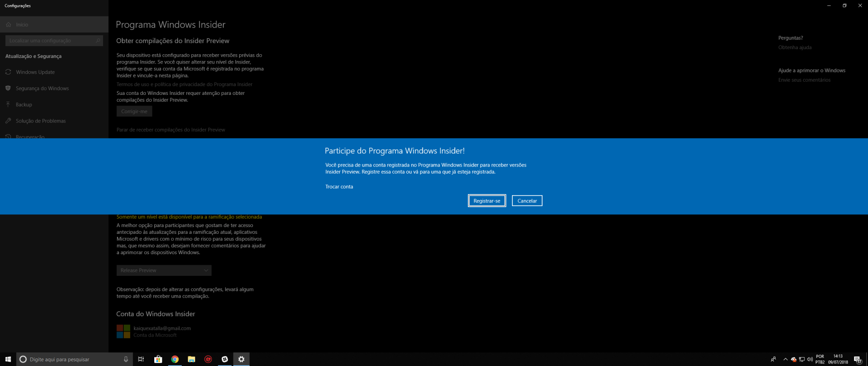Click Envie seus comentários link
The width and height of the screenshot is (868, 366).
pos(804,80)
